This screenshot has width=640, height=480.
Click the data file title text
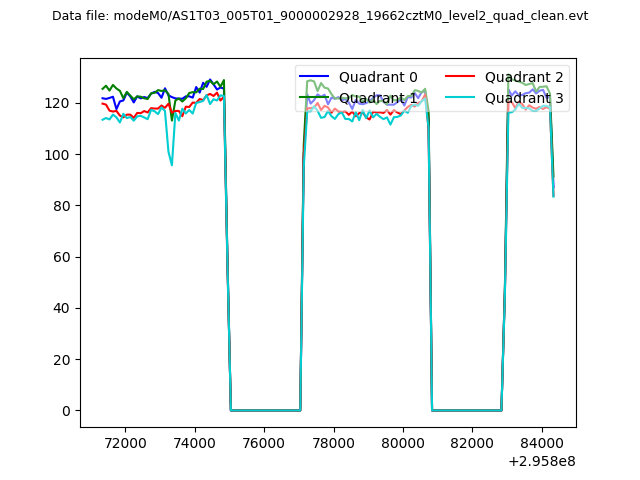point(320,16)
